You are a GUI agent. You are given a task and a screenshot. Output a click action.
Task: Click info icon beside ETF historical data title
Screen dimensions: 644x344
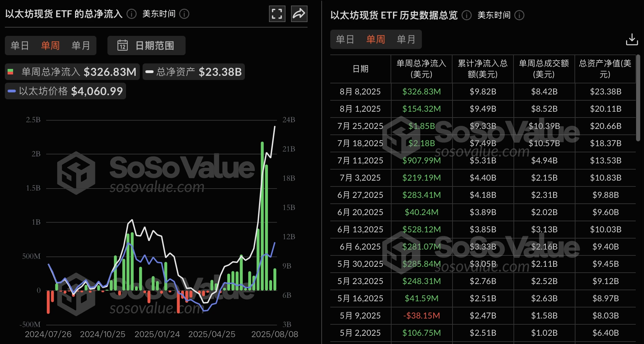tap(467, 16)
